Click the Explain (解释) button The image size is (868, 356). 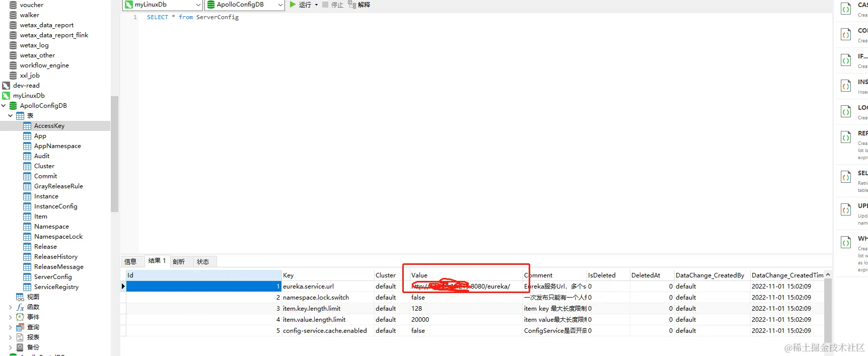359,5
